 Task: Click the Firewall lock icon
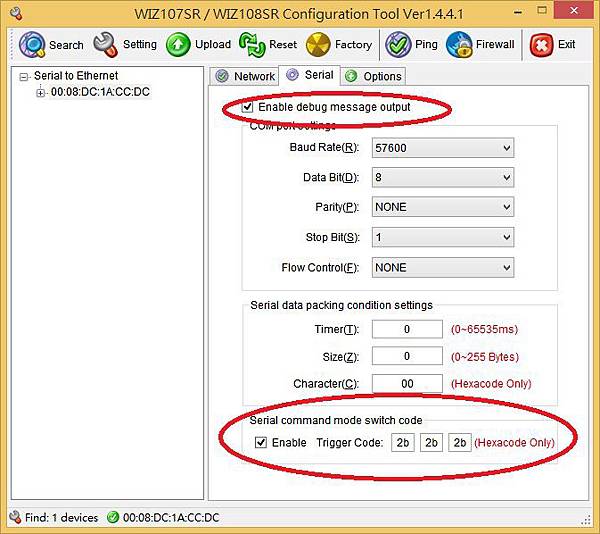459,45
